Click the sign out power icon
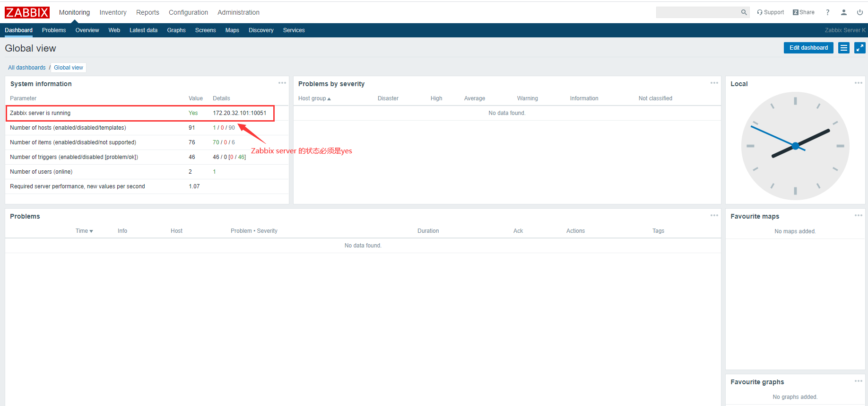This screenshot has width=868, height=406. pos(859,12)
